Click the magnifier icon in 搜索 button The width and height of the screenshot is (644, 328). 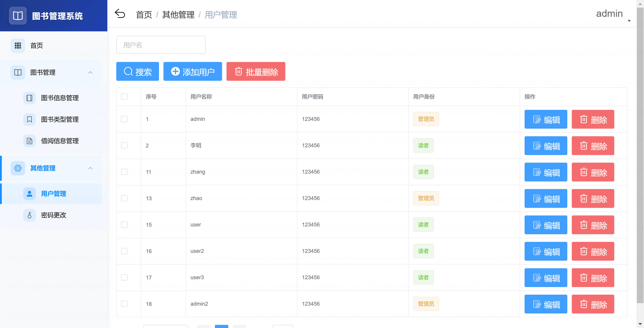[128, 71]
